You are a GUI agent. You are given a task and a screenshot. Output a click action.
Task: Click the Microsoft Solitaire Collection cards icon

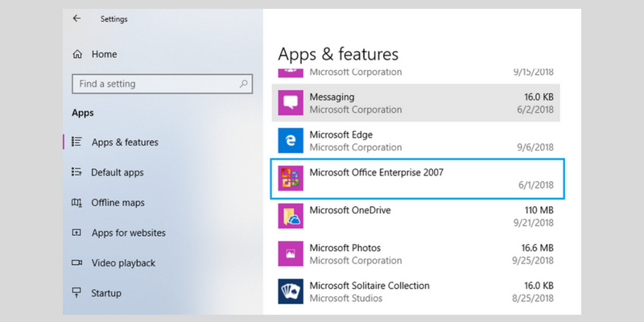(x=291, y=291)
